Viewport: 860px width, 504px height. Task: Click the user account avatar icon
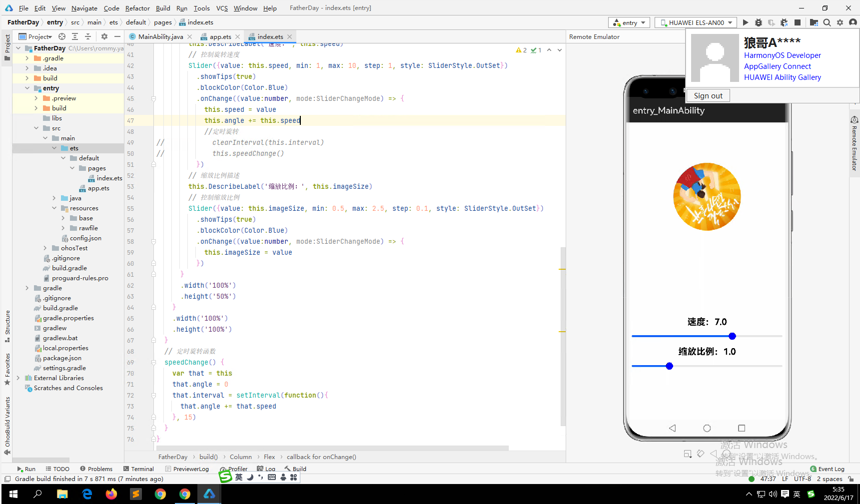point(853,22)
